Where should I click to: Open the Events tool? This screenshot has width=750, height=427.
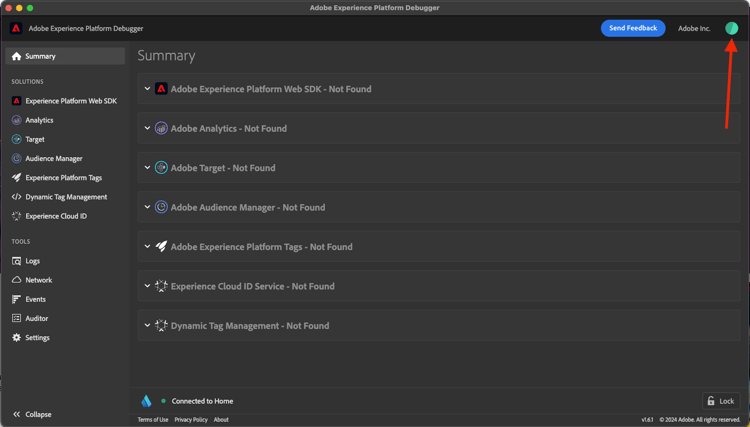(x=65, y=299)
